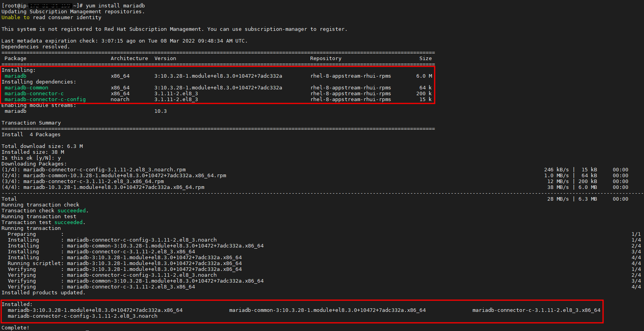
Task: Click 'Total download size: 6.3 M' line
Action: point(42,146)
